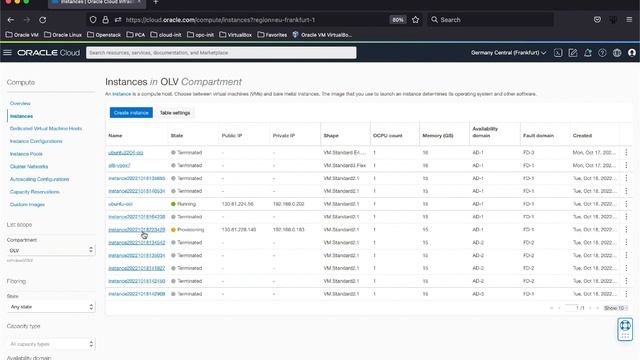Open the help question-mark icon
The image size is (640, 360).
tap(602, 53)
